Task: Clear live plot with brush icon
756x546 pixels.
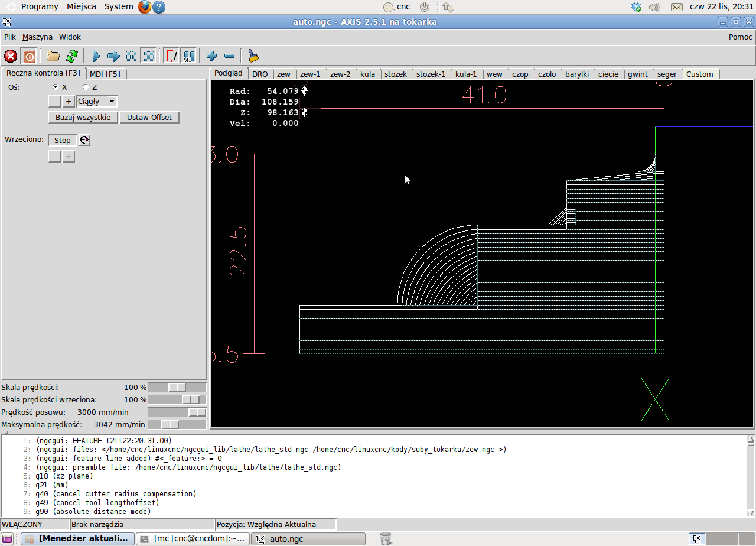Action: pyautogui.click(x=254, y=56)
